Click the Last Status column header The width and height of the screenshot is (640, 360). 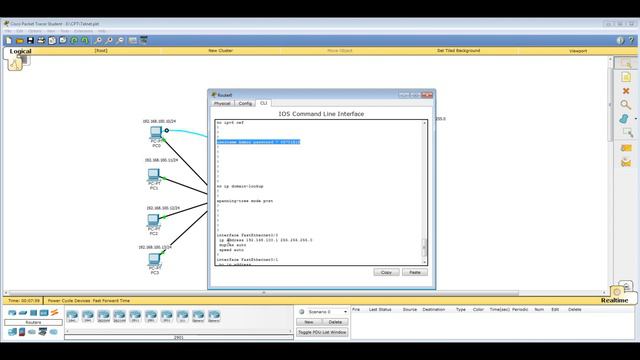click(x=380, y=309)
